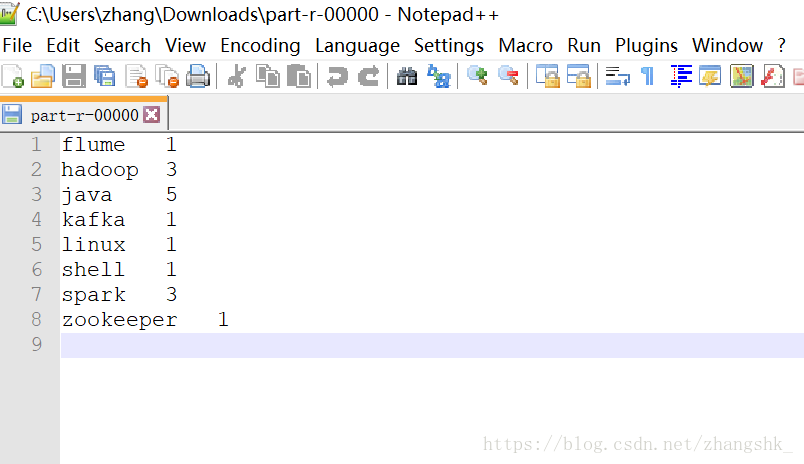Viewport: 804px width, 464px height.
Task: Toggle word wrap toolbar button
Action: point(617,76)
